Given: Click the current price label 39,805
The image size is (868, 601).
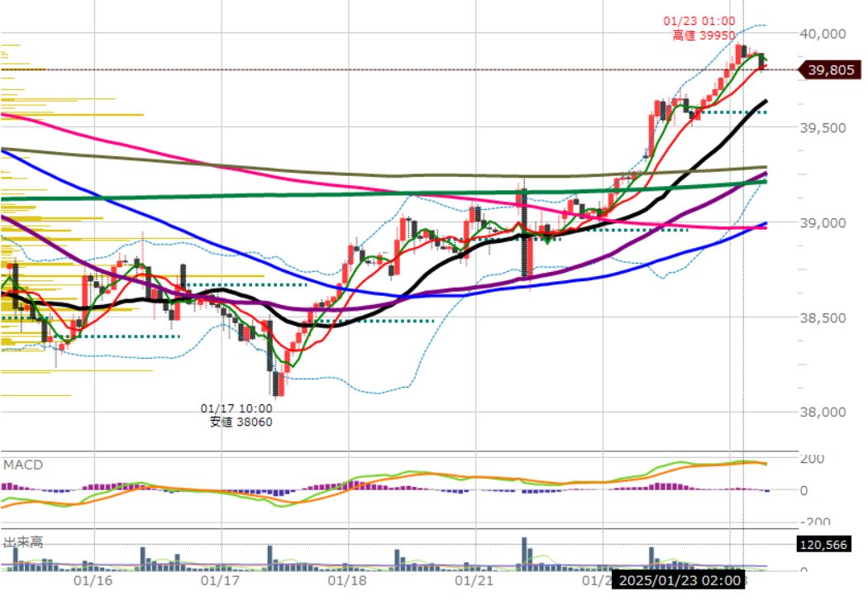Looking at the screenshot, I should pyautogui.click(x=830, y=70).
